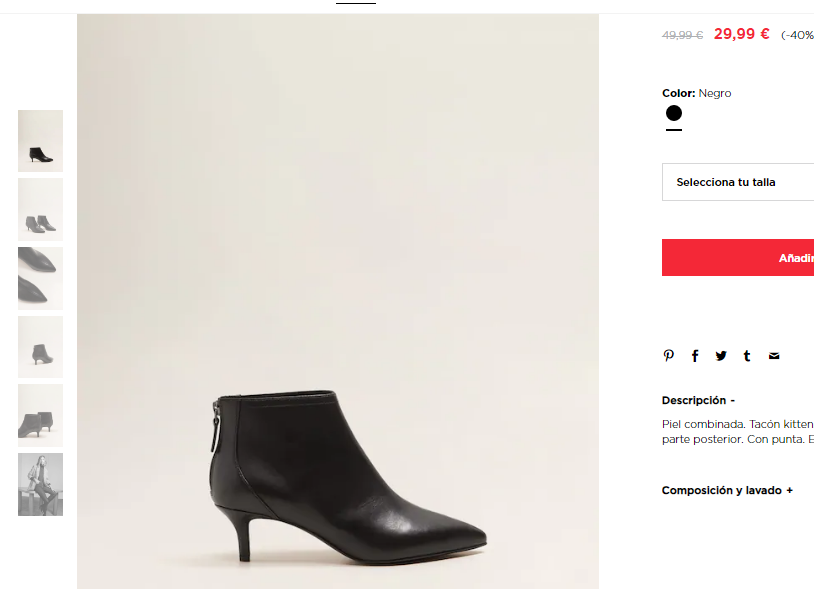Share product on Twitter
This screenshot has height=589, width=814.
[721, 355]
